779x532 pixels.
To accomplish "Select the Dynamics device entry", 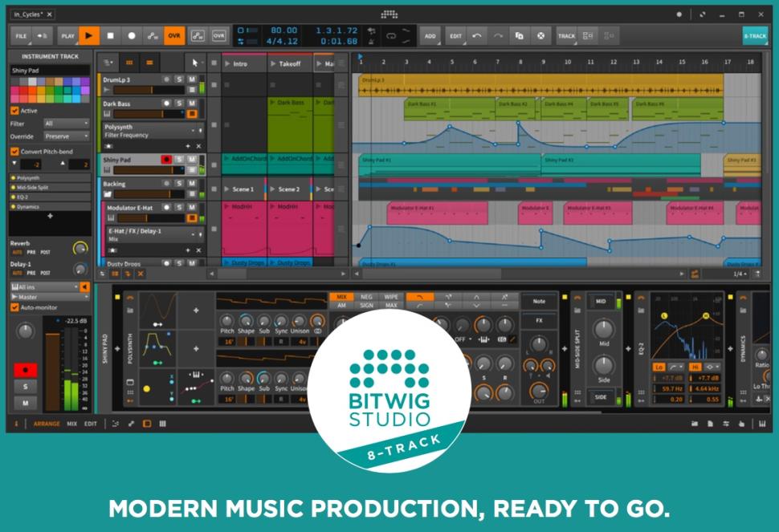I will pos(50,206).
